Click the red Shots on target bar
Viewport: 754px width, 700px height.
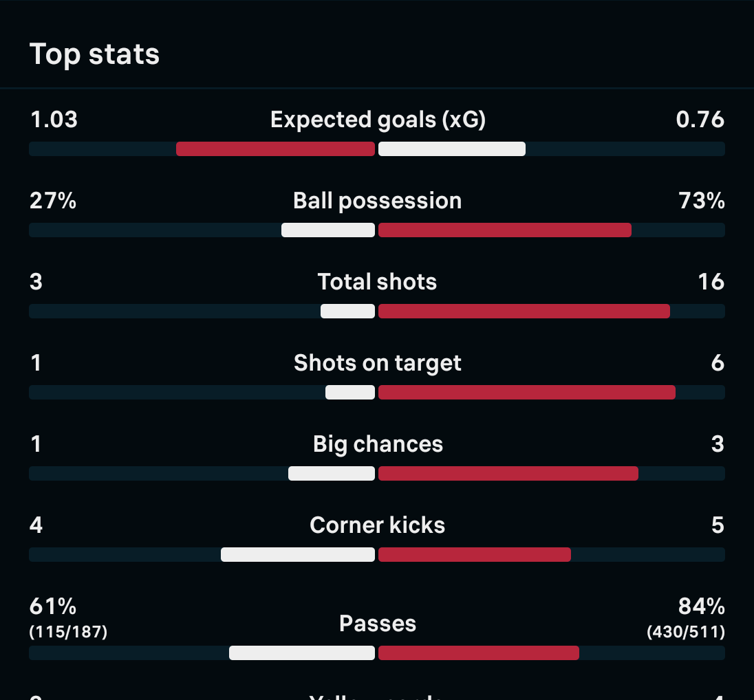526,392
